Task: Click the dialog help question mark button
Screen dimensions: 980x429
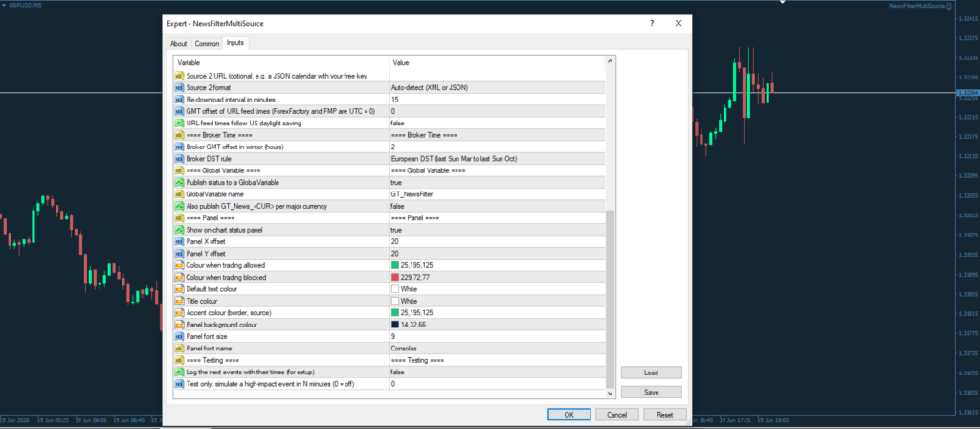Action: click(652, 23)
